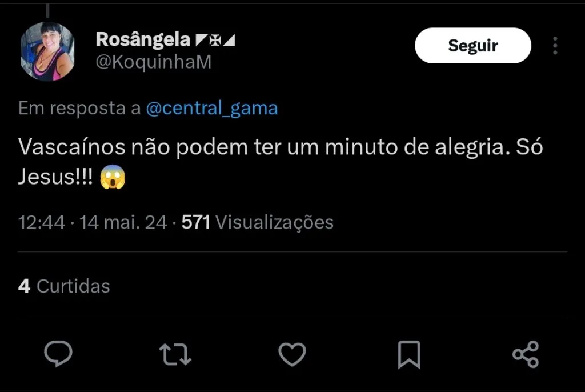
Task: Click the cross emblem beside Rosângela's name
Action: (215, 41)
